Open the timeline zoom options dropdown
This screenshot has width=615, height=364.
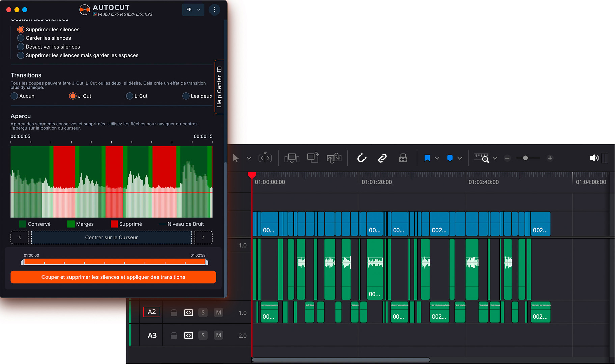495,158
